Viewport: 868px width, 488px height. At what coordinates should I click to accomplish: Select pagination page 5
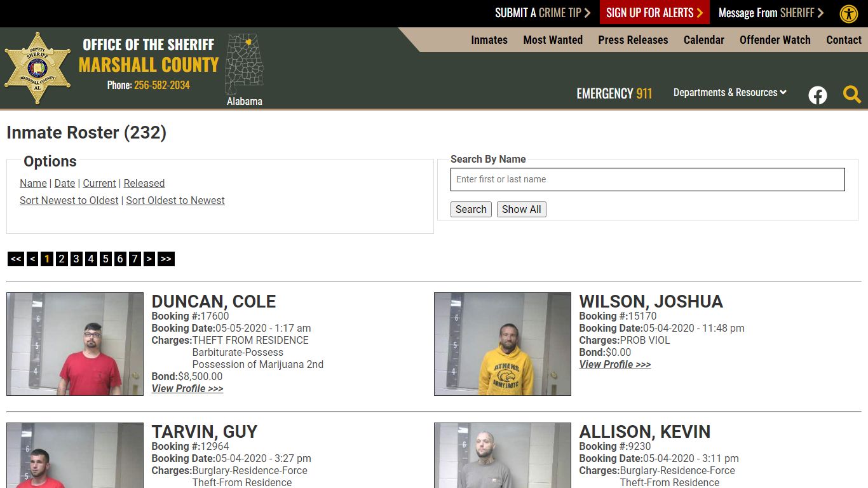pyautogui.click(x=105, y=259)
